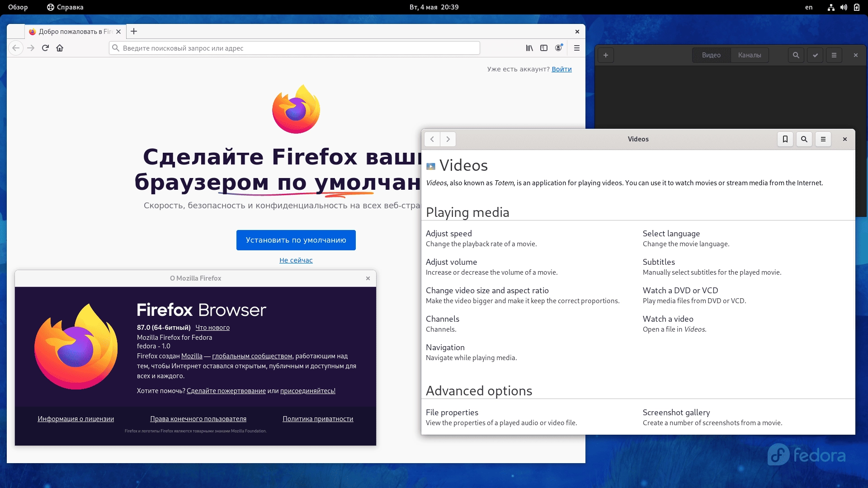Click the battery power status icon

pos(856,7)
